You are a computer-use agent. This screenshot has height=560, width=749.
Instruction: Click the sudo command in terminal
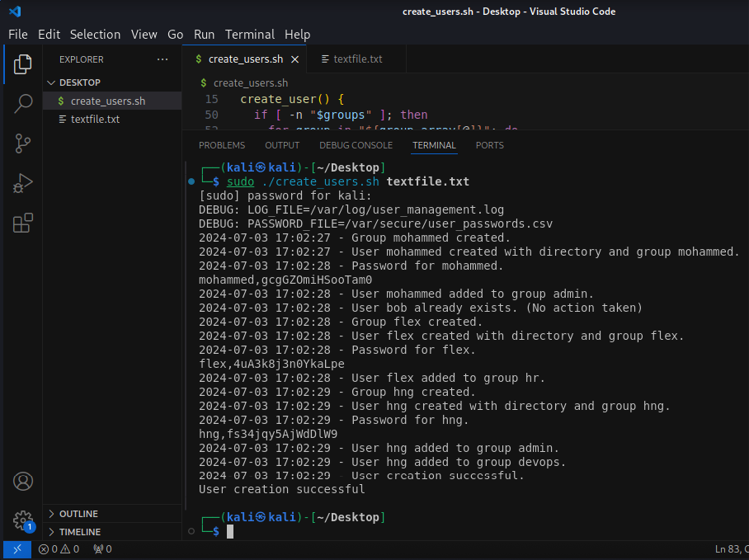(x=240, y=181)
